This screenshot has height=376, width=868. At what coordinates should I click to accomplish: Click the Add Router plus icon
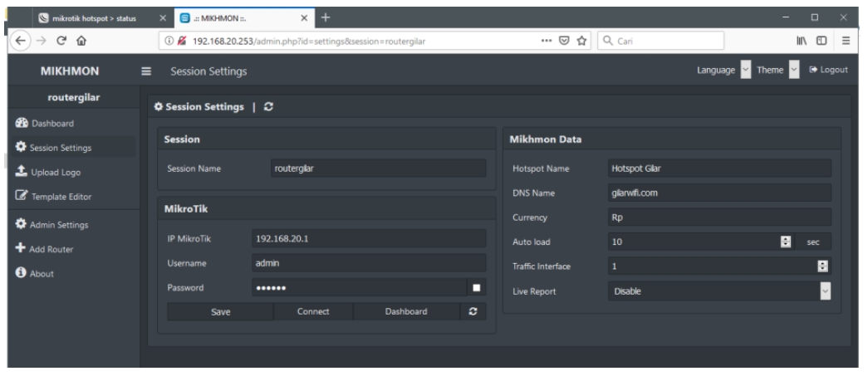[21, 248]
